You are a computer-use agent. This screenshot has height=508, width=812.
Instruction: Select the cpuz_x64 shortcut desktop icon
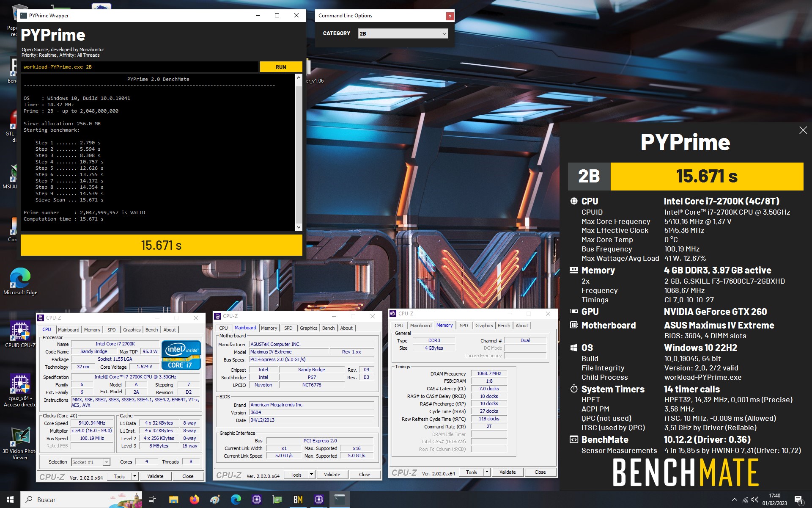pyautogui.click(x=20, y=390)
